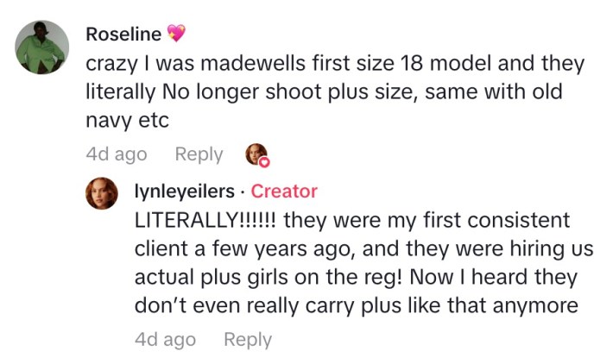Visit the lynleyeilers username link

183,191
